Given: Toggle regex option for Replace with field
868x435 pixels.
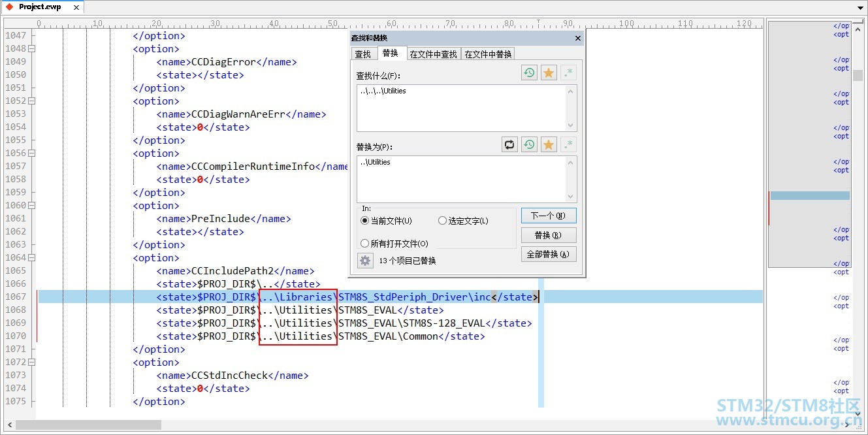Looking at the screenshot, I should pyautogui.click(x=568, y=144).
